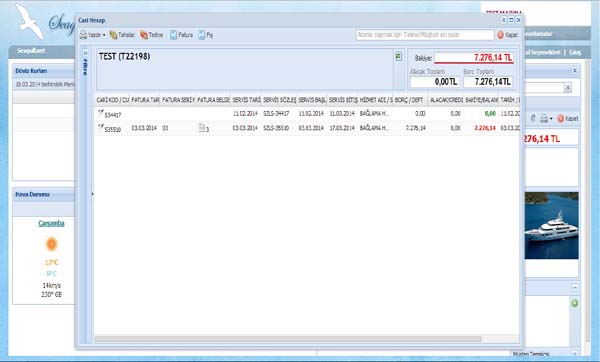Viewport: 600px width, 362px height.
Task: Click refresh icon in the background panel
Action: click(x=533, y=118)
